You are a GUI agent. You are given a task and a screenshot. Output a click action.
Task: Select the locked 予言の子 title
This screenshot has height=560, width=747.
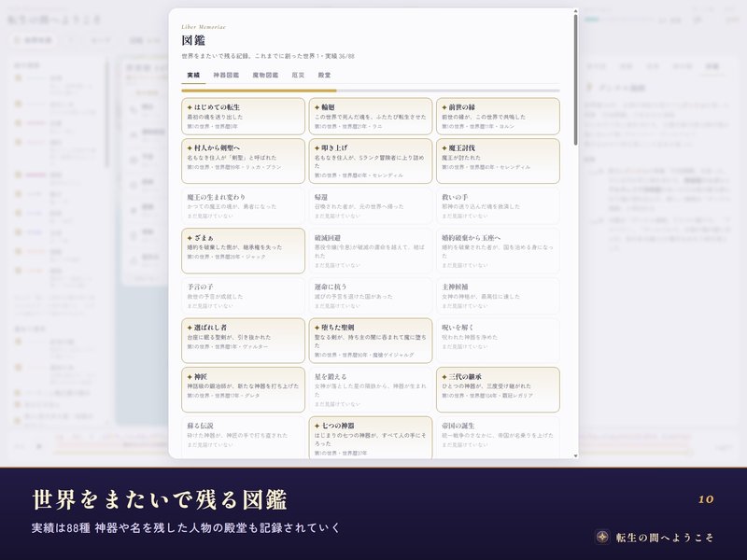click(x=200, y=287)
